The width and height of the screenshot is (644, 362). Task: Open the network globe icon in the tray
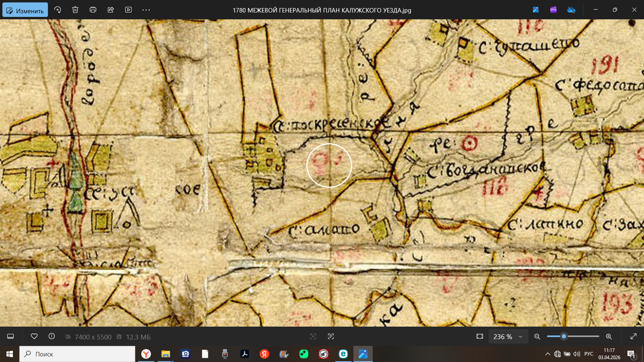click(557, 354)
